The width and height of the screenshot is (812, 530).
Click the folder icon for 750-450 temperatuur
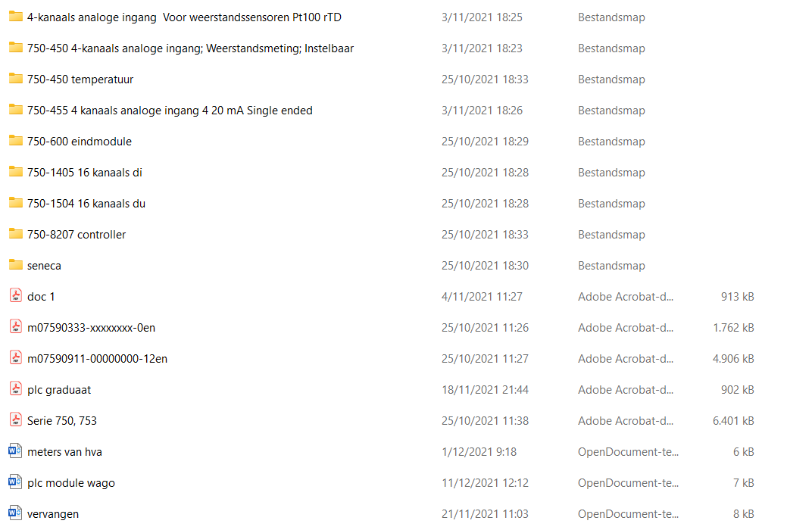pyautogui.click(x=16, y=79)
